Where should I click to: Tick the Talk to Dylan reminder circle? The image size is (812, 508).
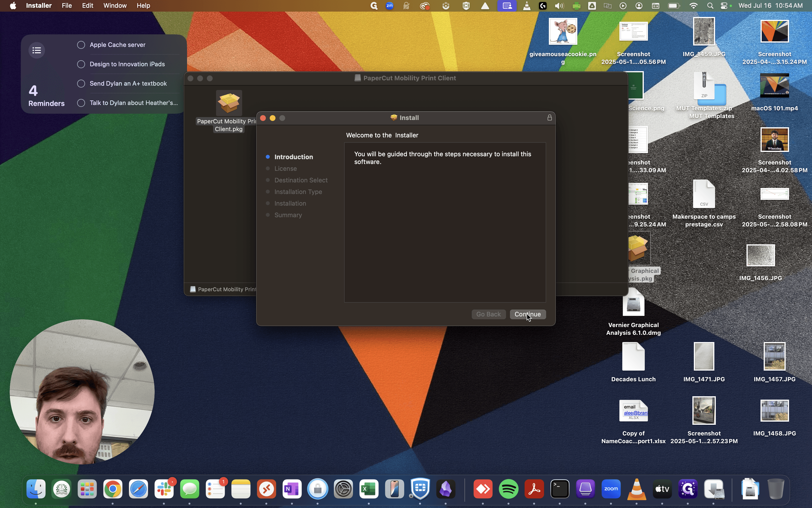pyautogui.click(x=81, y=103)
